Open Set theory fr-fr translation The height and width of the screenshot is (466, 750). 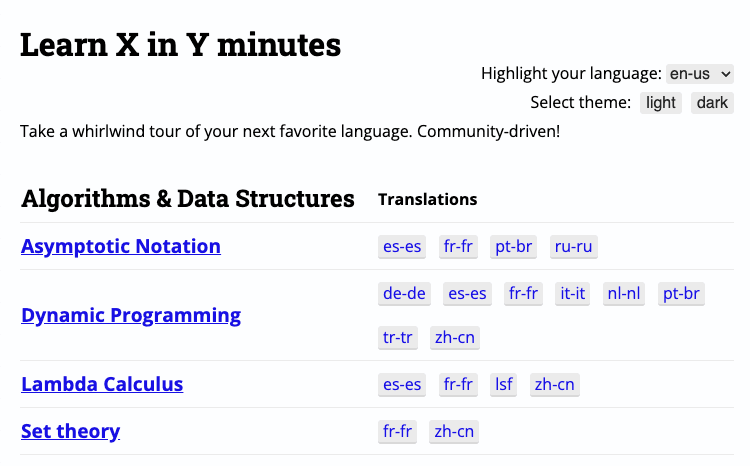coord(397,431)
